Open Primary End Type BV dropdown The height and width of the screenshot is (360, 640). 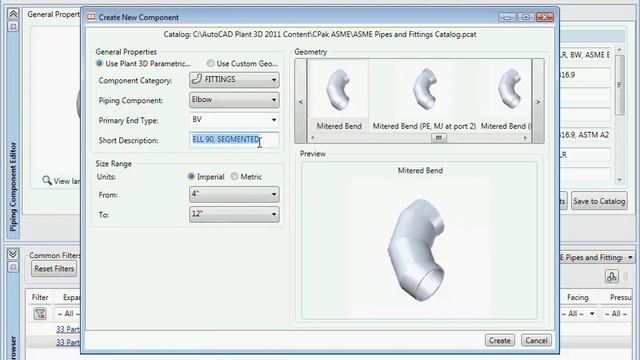[234, 120]
